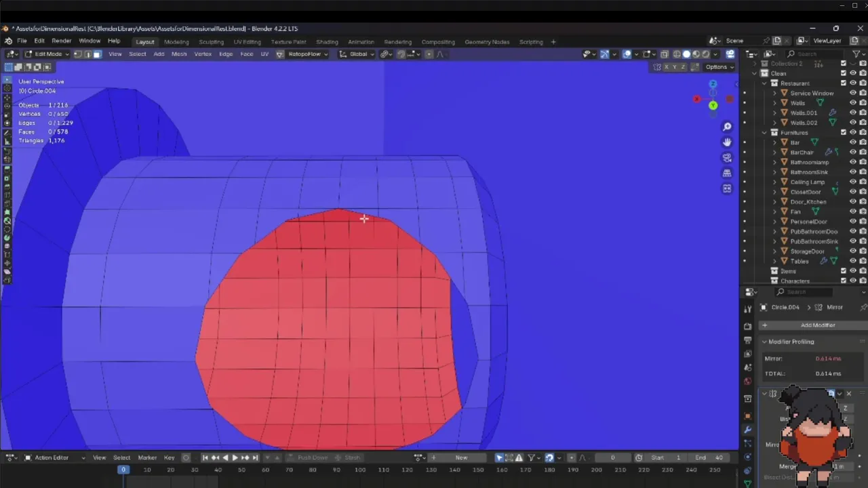
Task: Expand the Service Window object
Action: tap(775, 94)
